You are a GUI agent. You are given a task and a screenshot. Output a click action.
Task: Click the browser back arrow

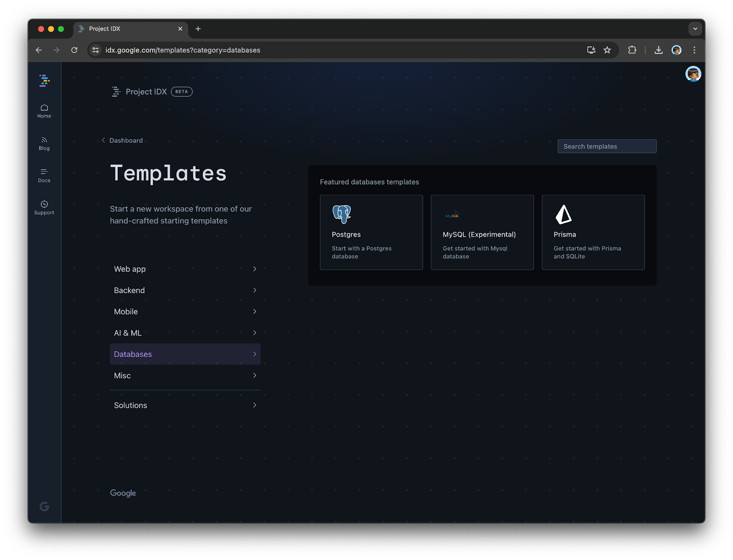pyautogui.click(x=39, y=50)
